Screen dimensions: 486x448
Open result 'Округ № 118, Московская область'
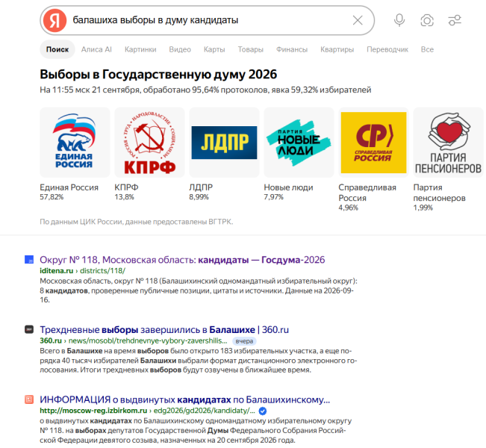pos(182,260)
